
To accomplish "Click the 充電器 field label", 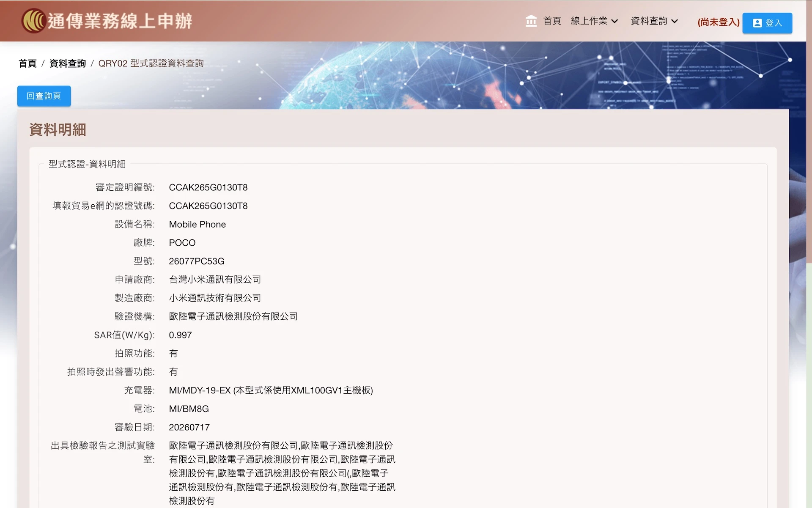I will [x=140, y=390].
